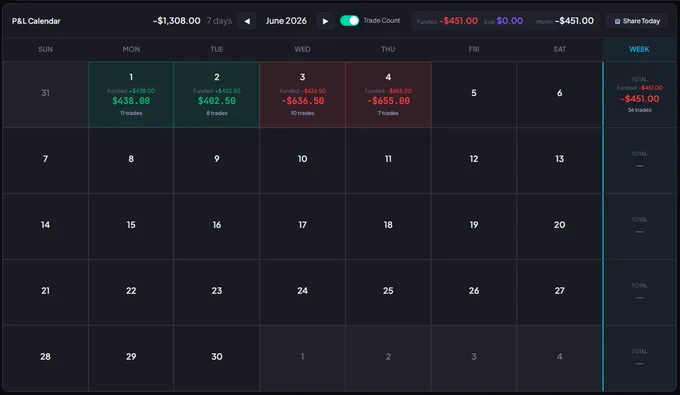
Task: Click the Share Today button
Action: 637,21
